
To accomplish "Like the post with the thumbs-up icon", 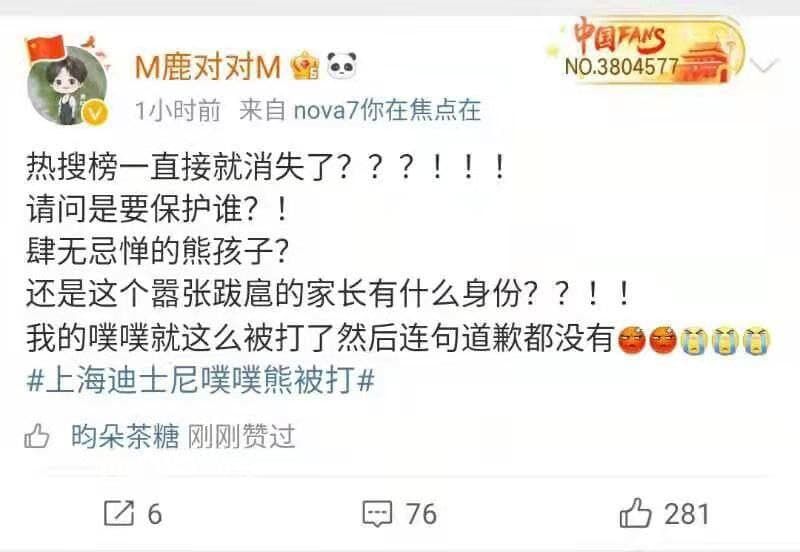I will pyautogui.click(x=635, y=513).
